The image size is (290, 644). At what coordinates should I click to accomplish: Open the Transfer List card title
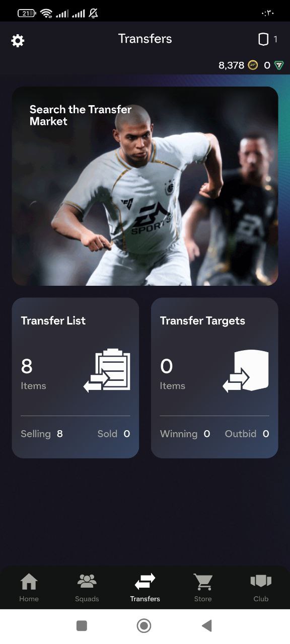pos(53,321)
